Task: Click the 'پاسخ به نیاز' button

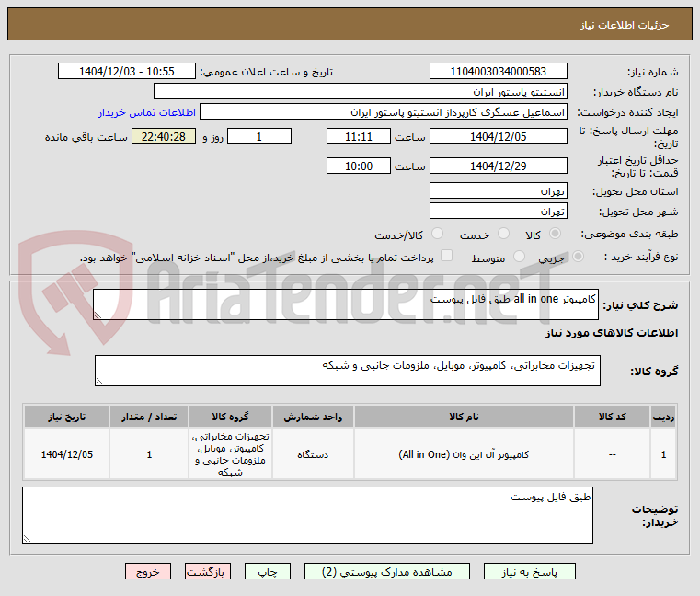Action: (x=530, y=571)
